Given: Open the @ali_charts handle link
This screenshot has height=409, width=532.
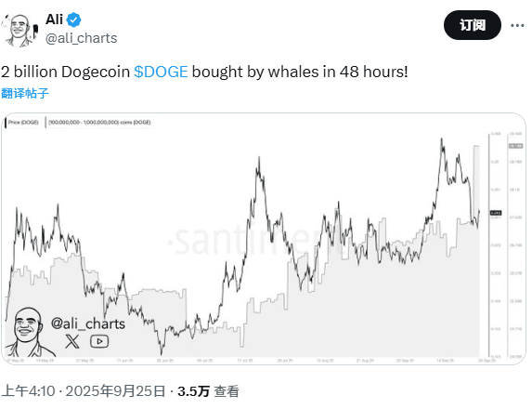Looking at the screenshot, I should [x=81, y=38].
